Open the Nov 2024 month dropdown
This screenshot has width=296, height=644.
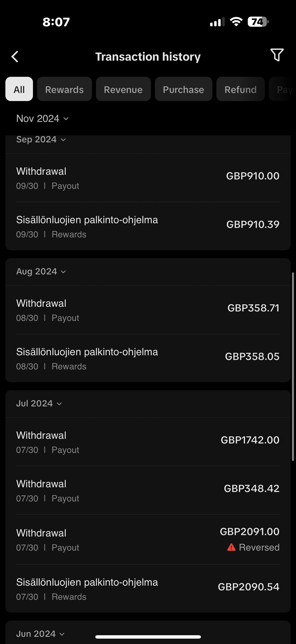click(x=42, y=119)
